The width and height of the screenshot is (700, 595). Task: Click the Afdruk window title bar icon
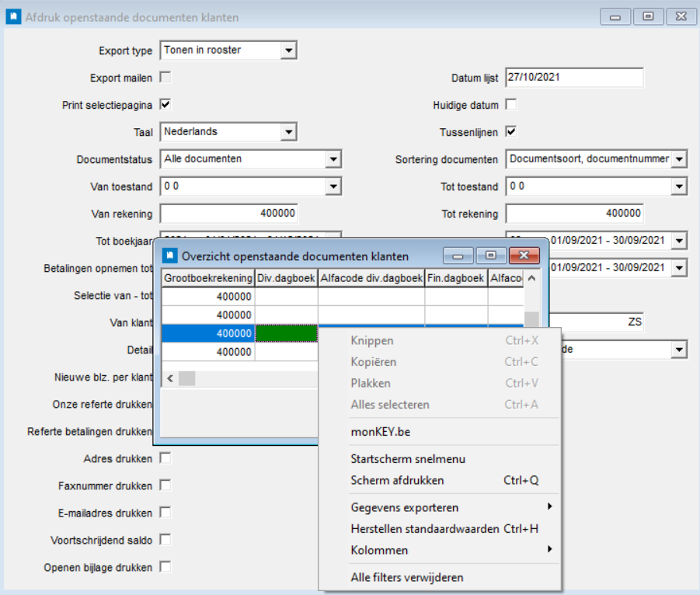[13, 16]
